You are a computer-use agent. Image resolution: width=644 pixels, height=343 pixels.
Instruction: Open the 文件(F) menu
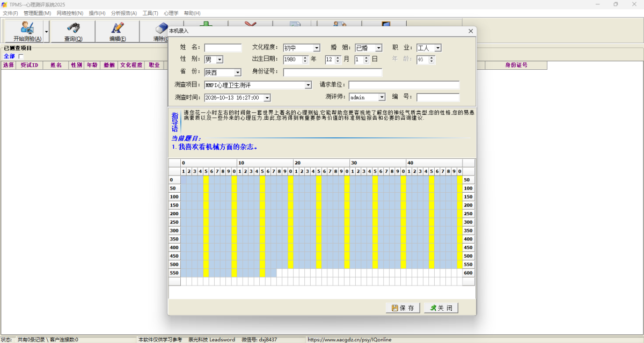[10, 13]
